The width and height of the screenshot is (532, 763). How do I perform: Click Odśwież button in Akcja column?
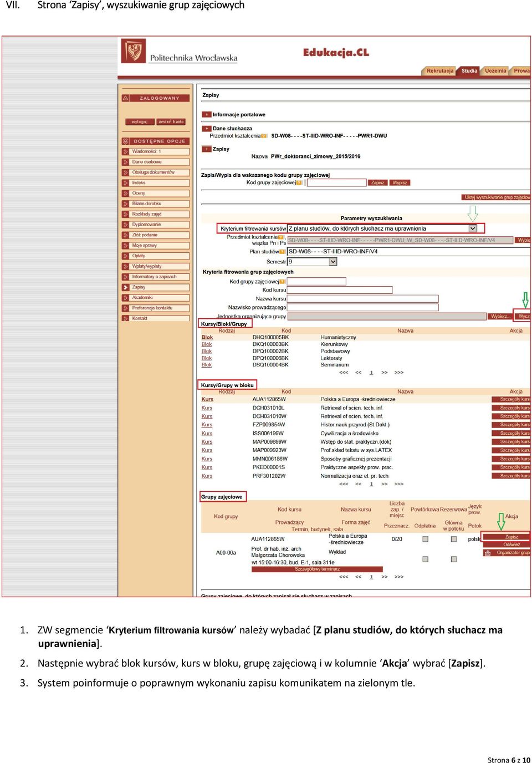coord(507,545)
